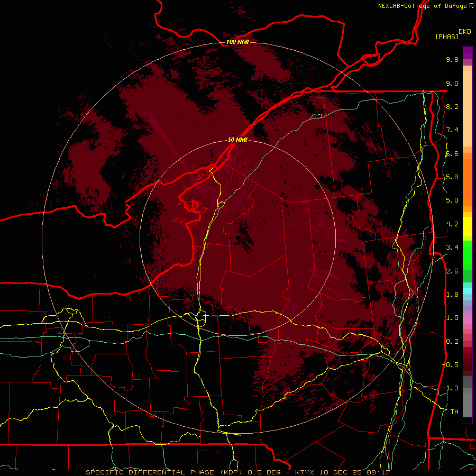The width and height of the screenshot is (476, 476).
Task: Click the 50 NMI range ring label
Action: point(237,140)
